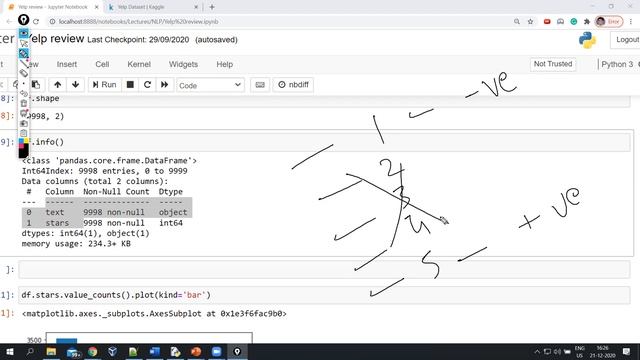The height and width of the screenshot is (360, 640).
Task: Open the command palette keyboard icon
Action: click(x=260, y=84)
